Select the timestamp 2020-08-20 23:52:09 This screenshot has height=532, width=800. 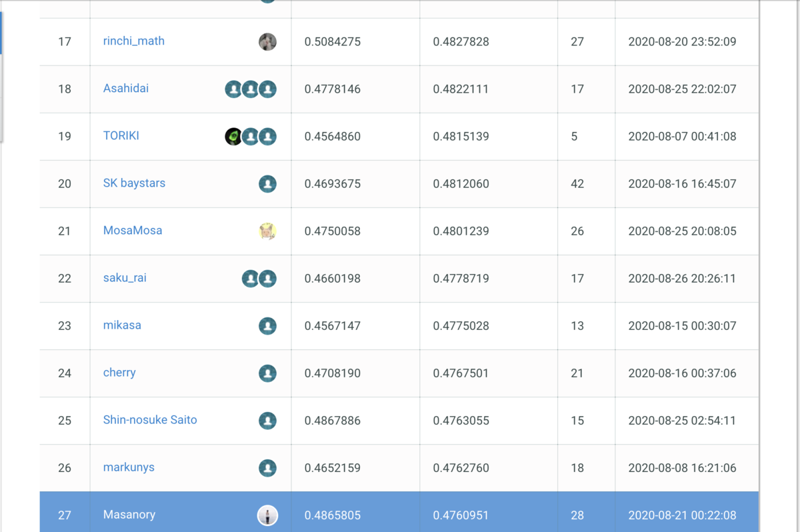[x=682, y=41]
